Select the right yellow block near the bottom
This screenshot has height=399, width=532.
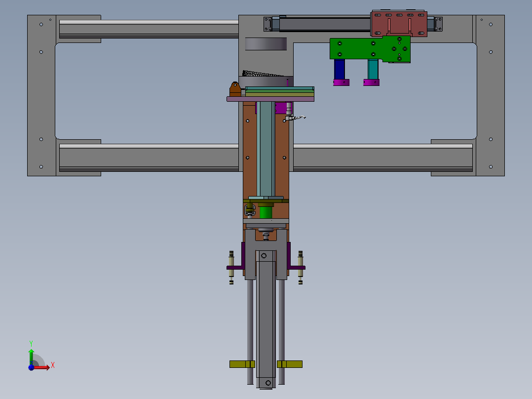(x=289, y=364)
